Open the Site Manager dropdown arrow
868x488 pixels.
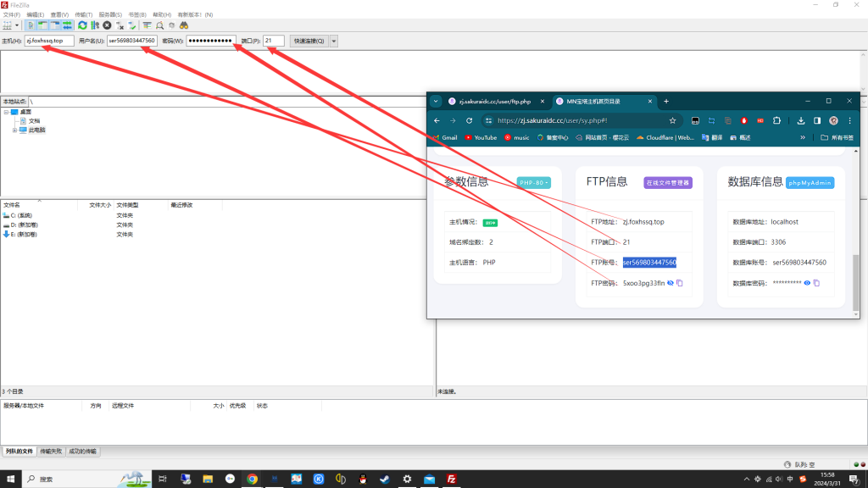point(17,25)
